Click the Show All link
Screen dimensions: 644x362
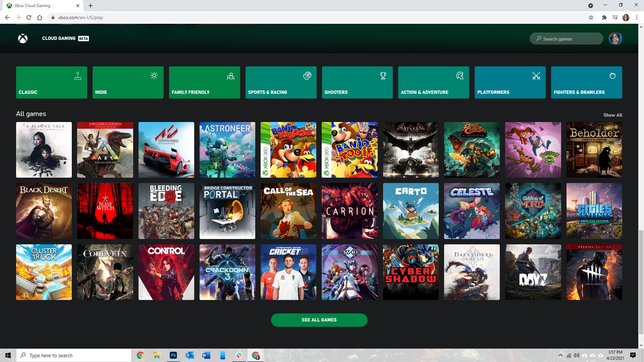tap(612, 115)
